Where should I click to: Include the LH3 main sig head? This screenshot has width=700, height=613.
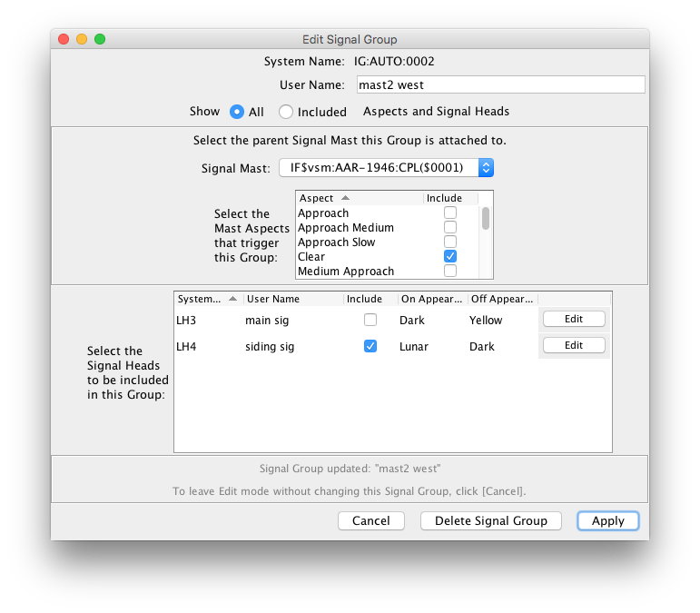point(370,320)
